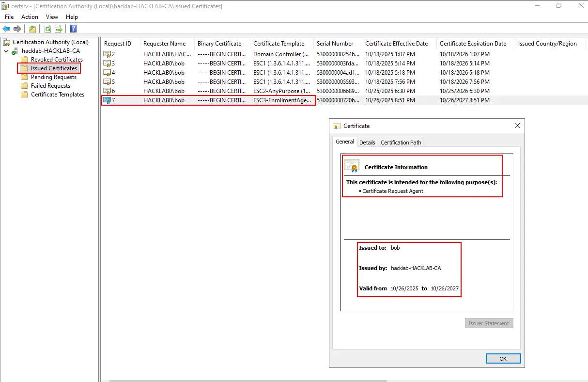Image resolution: width=588 pixels, height=382 pixels.
Task: Close the Certificate dialog with X
Action: tap(517, 126)
